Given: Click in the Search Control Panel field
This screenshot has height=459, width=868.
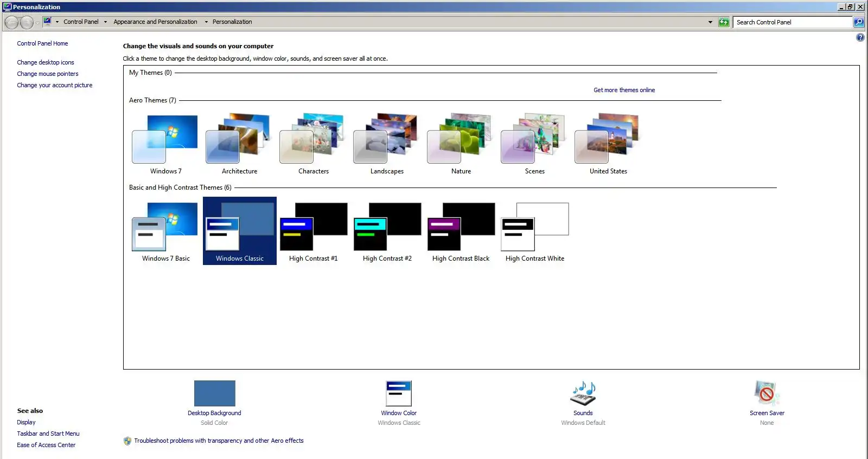Looking at the screenshot, I should [x=792, y=22].
